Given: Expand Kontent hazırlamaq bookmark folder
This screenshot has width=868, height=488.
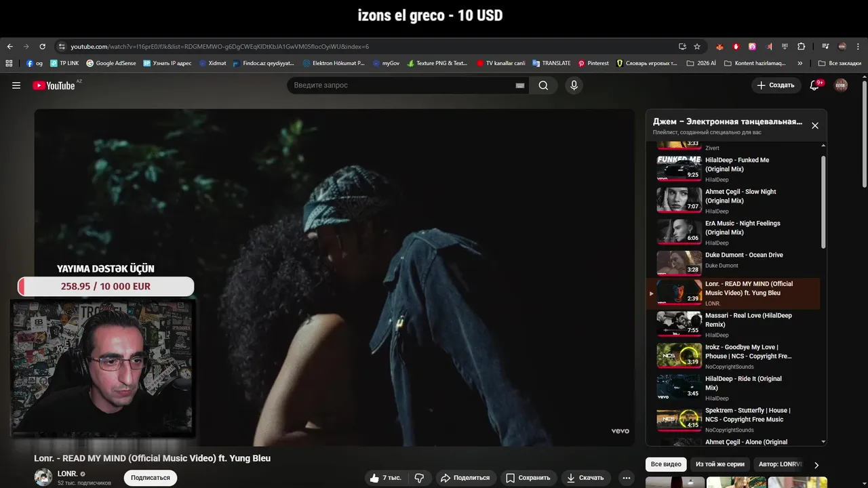Looking at the screenshot, I should coord(755,63).
